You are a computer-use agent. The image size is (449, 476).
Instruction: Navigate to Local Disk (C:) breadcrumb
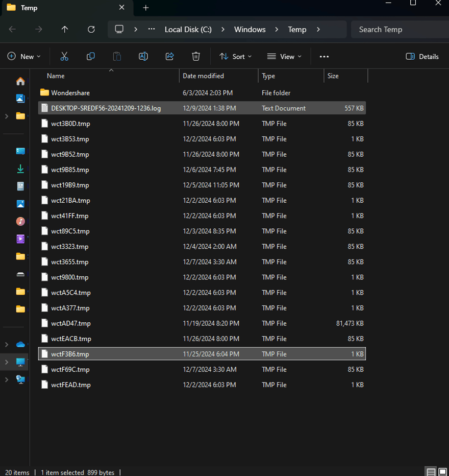click(188, 30)
